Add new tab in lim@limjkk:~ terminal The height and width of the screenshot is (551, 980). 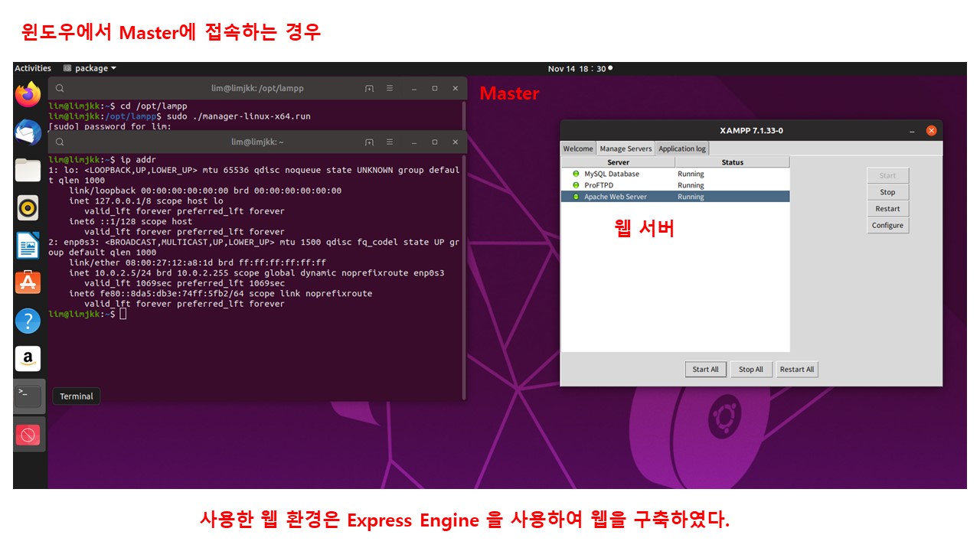click(x=369, y=142)
